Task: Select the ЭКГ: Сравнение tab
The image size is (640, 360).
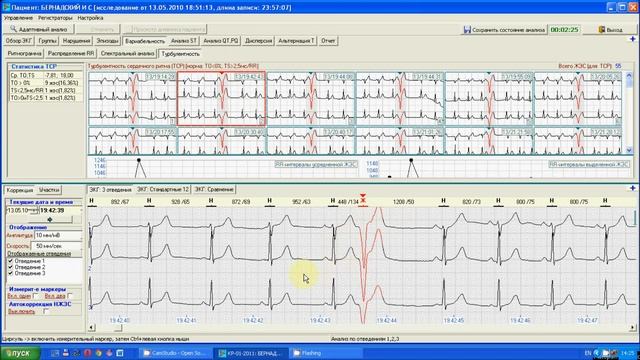Action: point(214,189)
